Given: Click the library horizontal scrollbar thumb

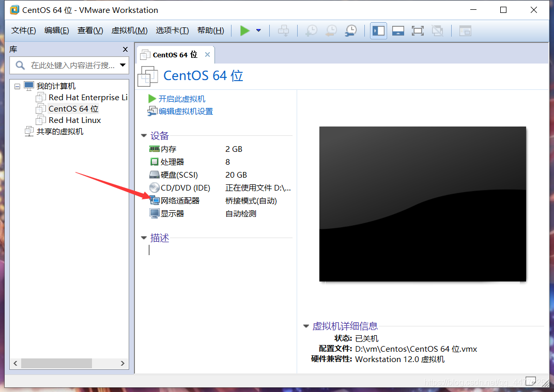Looking at the screenshot, I should pos(56,363).
